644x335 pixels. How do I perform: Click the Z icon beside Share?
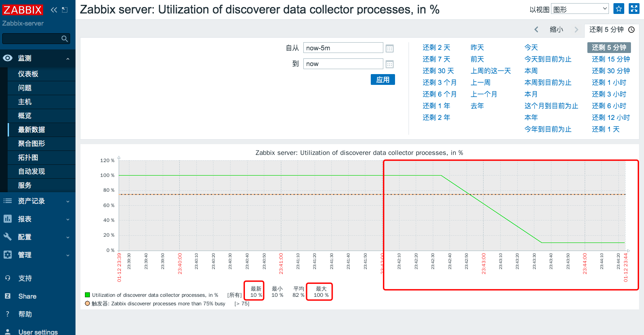[x=8, y=296]
